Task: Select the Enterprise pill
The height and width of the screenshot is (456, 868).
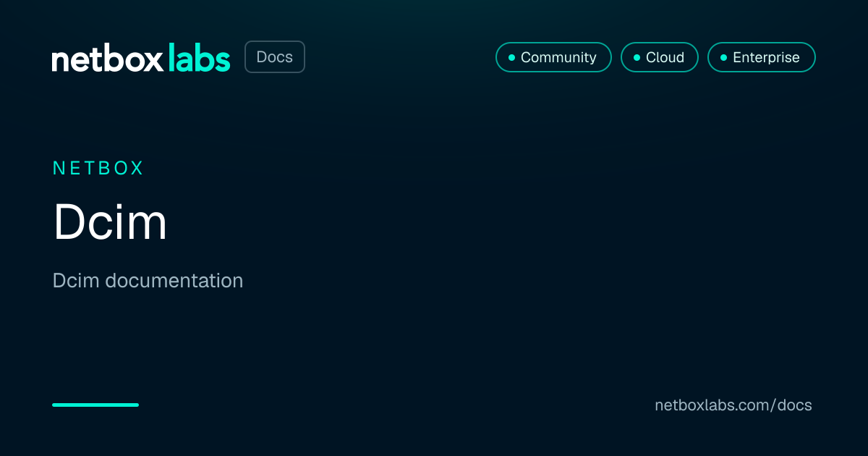Action: click(x=762, y=57)
